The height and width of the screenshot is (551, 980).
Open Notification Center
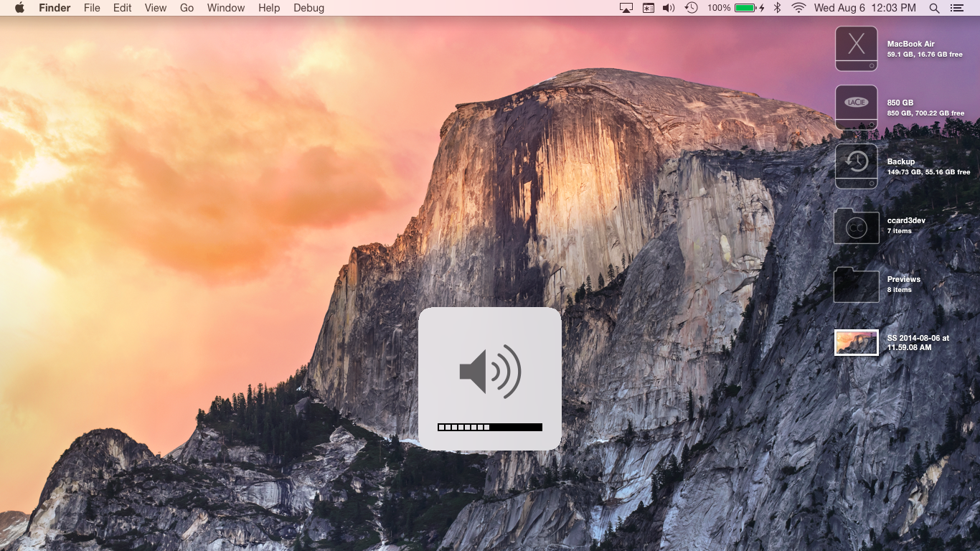[956, 8]
